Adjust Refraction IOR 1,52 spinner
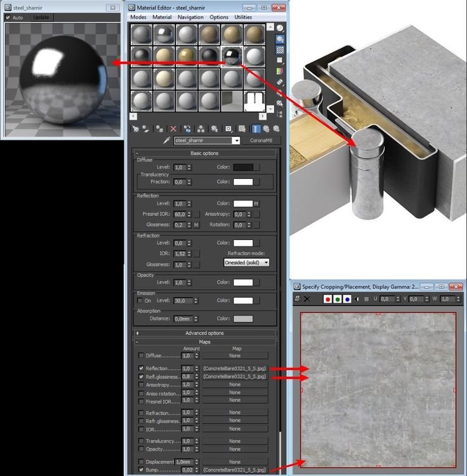The height and width of the screenshot is (476, 467). [189, 253]
